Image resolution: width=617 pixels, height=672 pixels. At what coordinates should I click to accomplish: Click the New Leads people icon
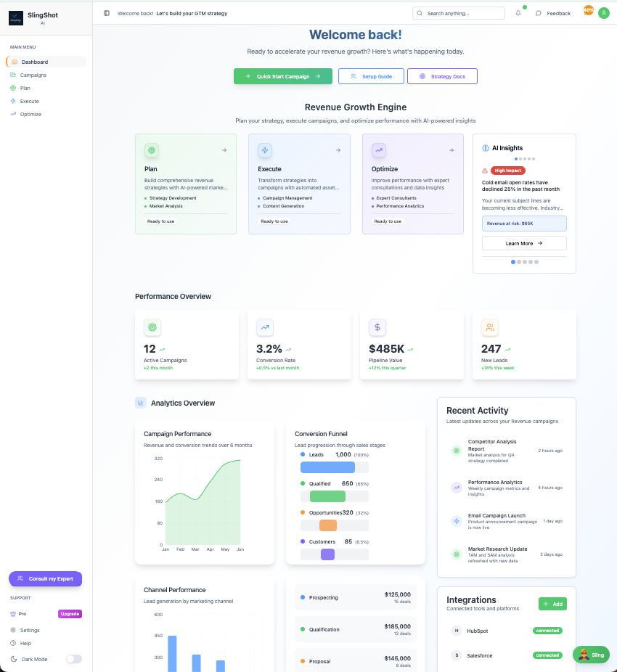coord(490,327)
